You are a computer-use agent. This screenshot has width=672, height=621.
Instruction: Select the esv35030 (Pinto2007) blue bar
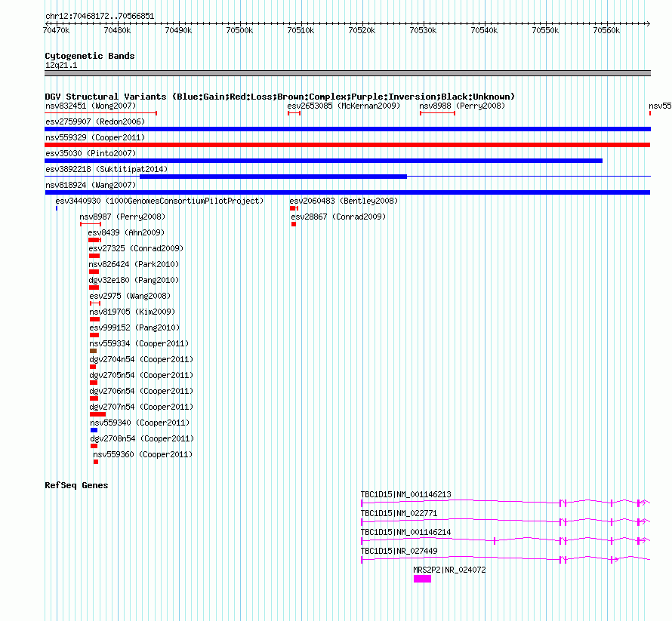point(324,161)
